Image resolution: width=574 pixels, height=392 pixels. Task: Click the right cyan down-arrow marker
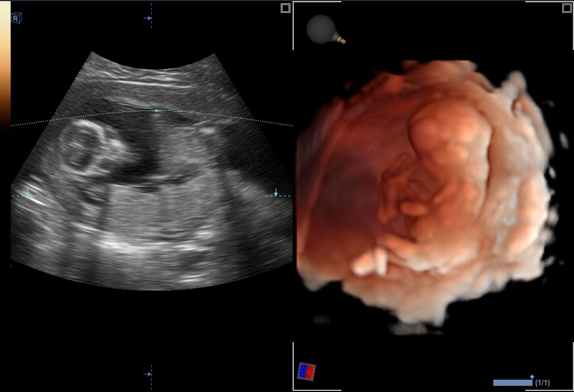275,192
